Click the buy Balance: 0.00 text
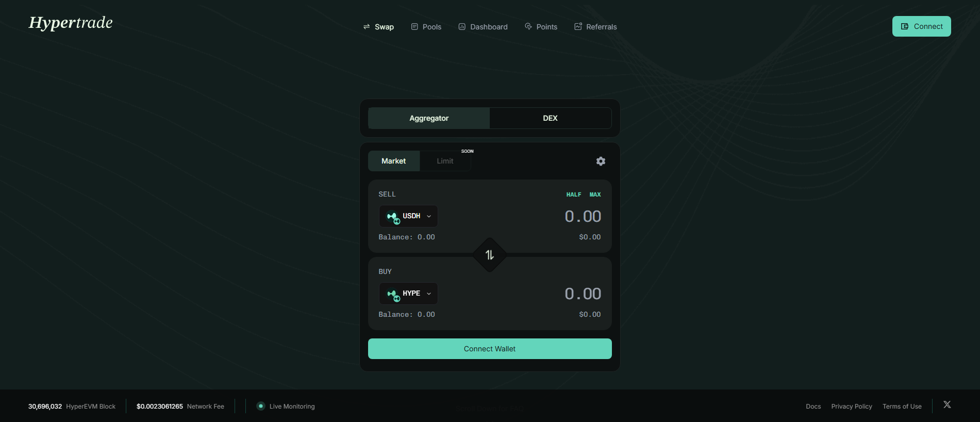 pos(407,315)
